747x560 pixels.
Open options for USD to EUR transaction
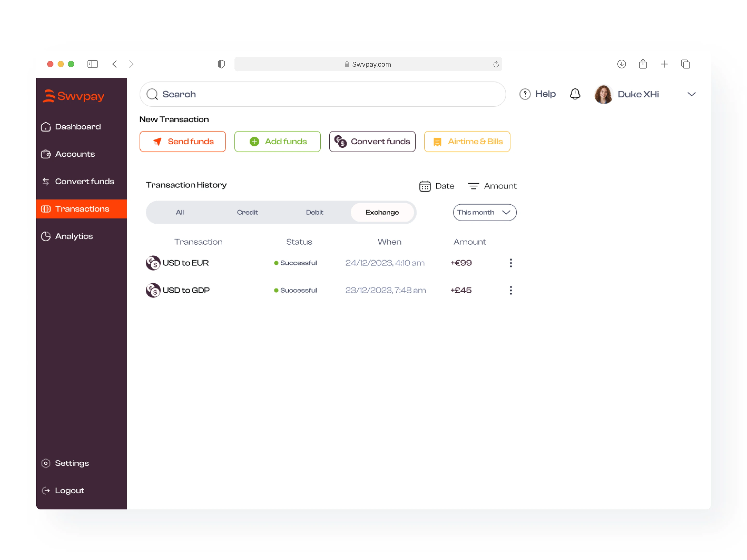[x=511, y=263]
